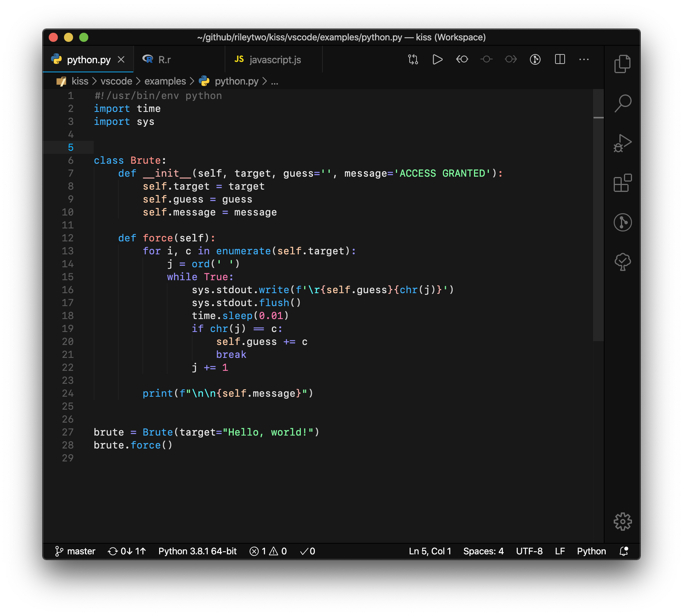Click 'break' keyword on line 21
Screen dimensions: 683x616
[x=231, y=354]
